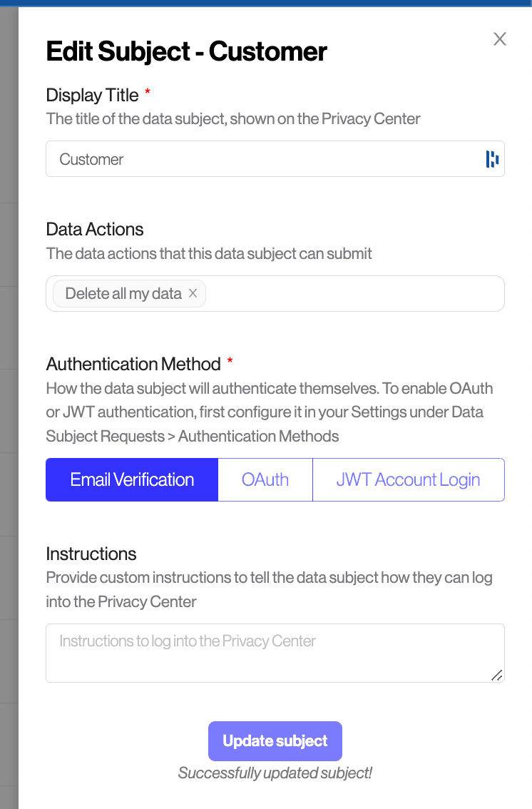Click the resize handle on the Instructions box
Image resolution: width=532 pixels, height=809 pixels.
point(497,676)
